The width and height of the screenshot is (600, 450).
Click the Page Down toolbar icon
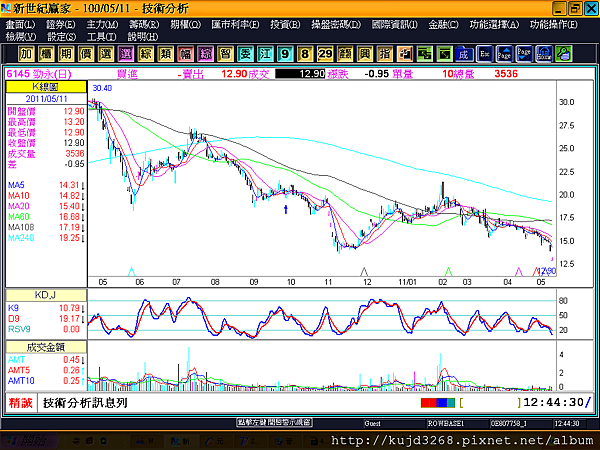pyautogui.click(x=524, y=54)
